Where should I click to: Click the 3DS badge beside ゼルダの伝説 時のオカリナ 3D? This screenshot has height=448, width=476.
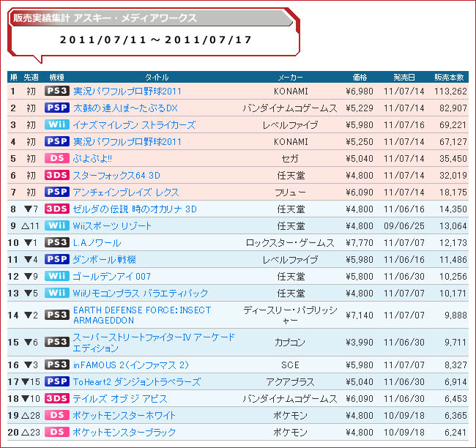(57, 209)
